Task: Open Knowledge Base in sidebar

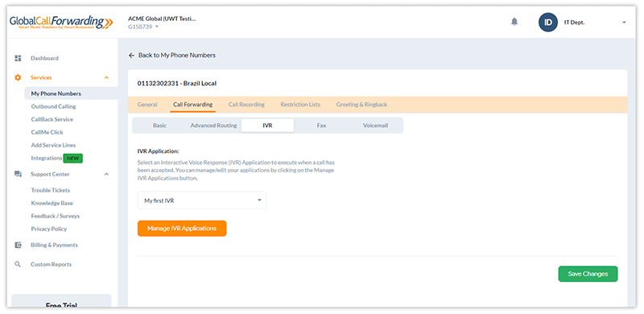Action: pos(52,203)
